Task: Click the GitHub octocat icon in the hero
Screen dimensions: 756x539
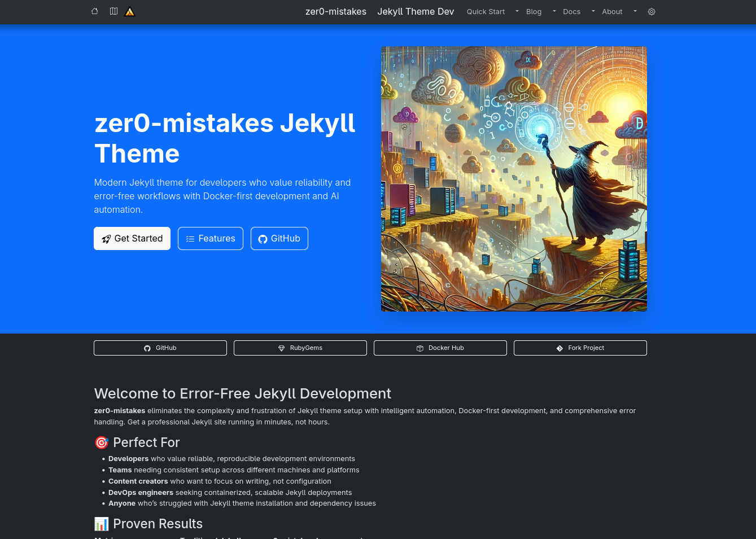Action: (263, 239)
